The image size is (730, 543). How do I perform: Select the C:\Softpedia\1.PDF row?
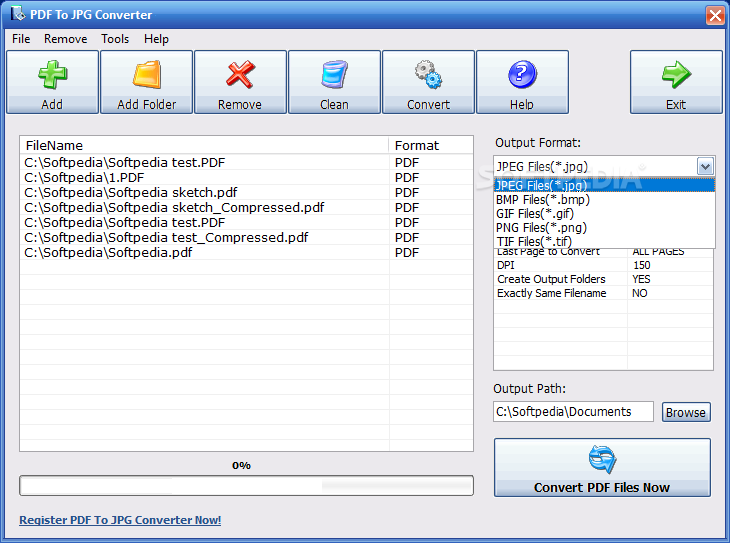pyautogui.click(x=246, y=177)
